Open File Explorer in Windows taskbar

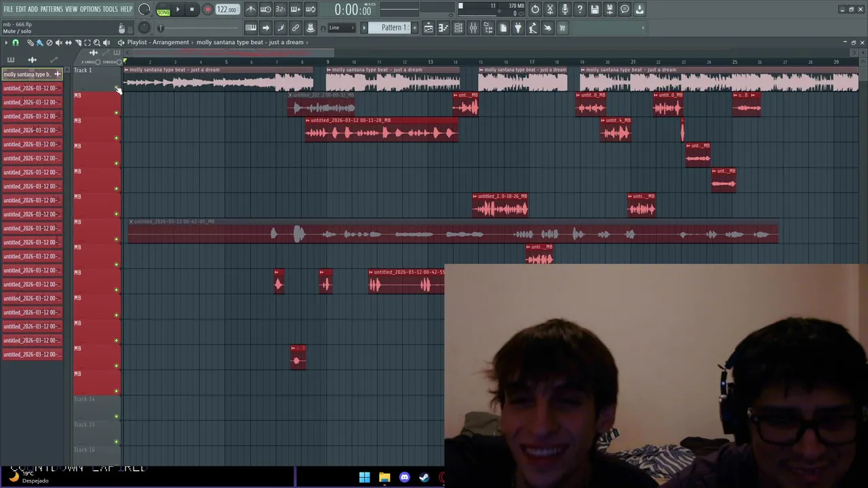click(x=384, y=477)
